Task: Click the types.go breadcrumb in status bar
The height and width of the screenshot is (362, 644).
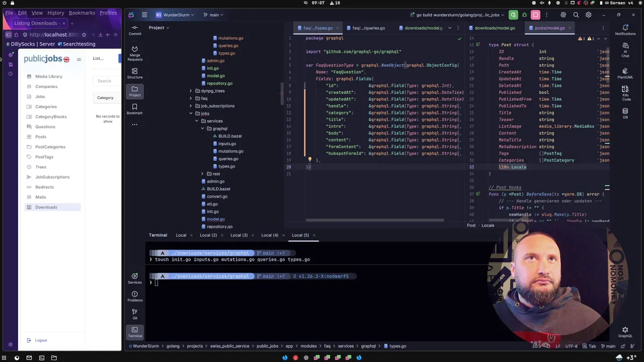Action: tap(394, 346)
